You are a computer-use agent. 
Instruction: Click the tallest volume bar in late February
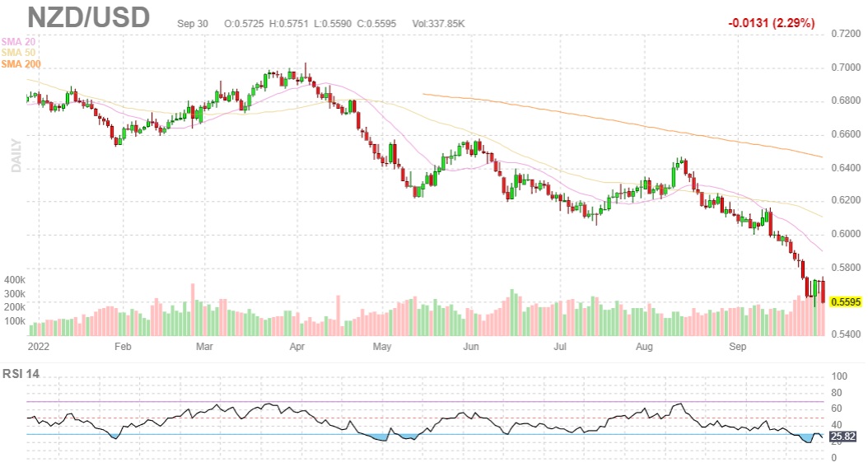(x=194, y=310)
